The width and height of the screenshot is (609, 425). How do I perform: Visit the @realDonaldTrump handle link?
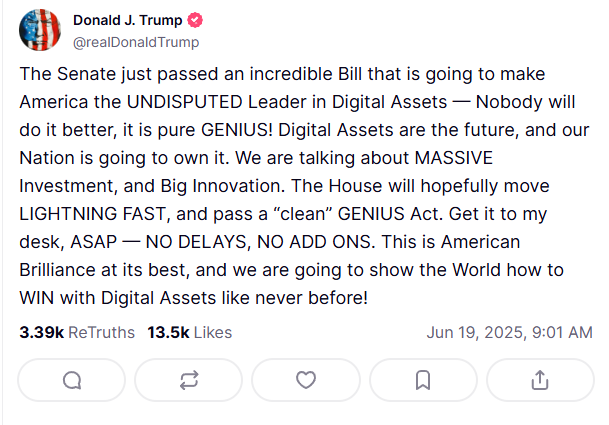tap(136, 42)
